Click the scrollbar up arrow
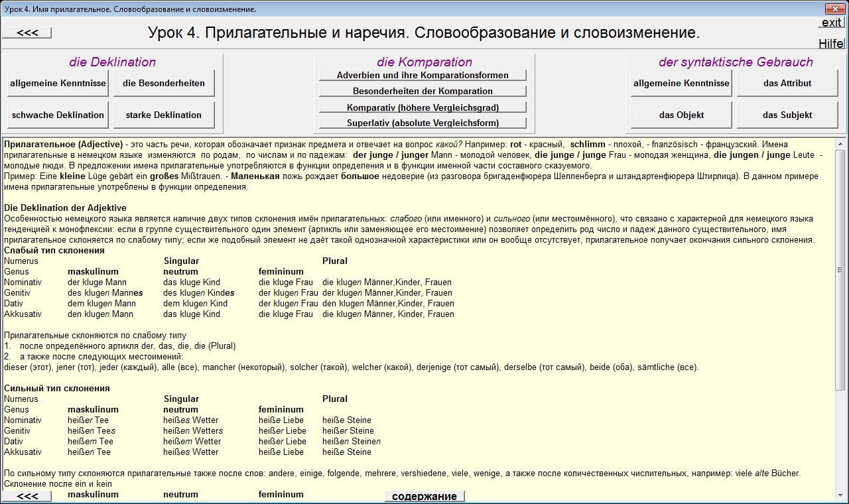849x504 pixels. coord(840,143)
